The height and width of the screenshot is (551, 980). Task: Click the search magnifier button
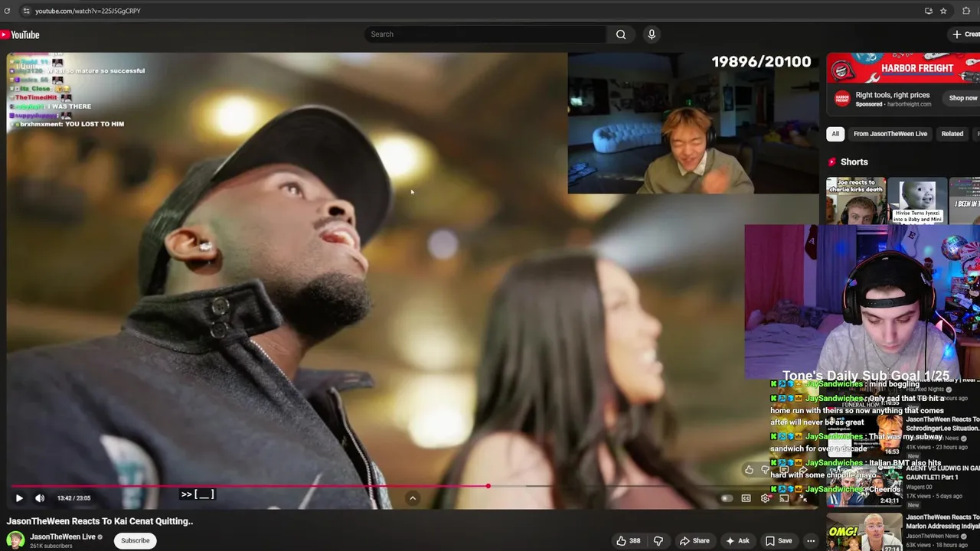coord(621,34)
